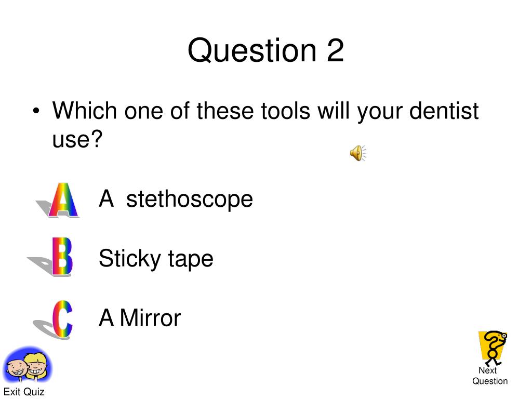The height and width of the screenshot is (399, 532).
Task: Click the 'Exit Quiz' label
Action: (x=24, y=392)
